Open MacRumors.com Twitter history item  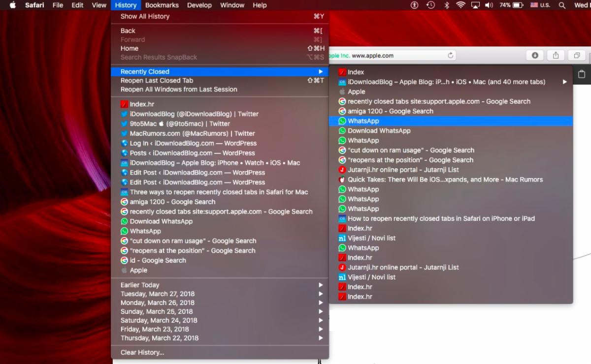click(220, 133)
